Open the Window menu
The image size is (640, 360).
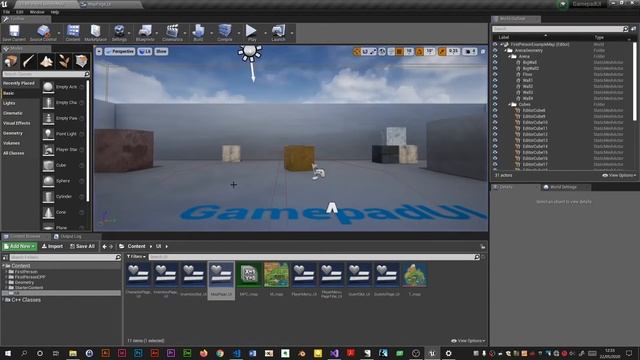(37, 12)
